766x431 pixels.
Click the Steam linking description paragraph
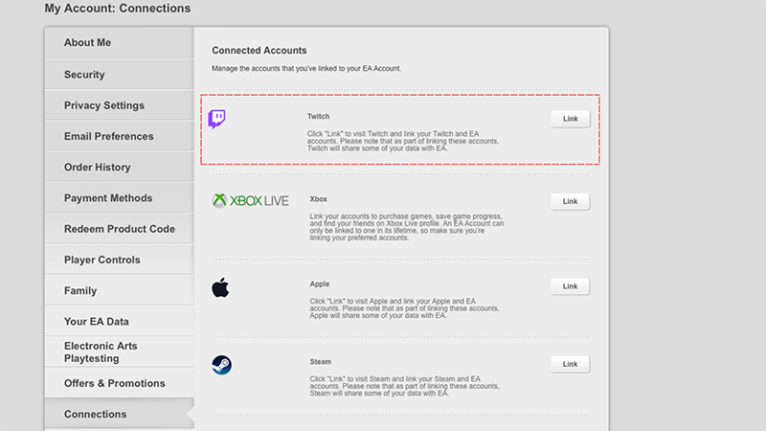point(404,386)
